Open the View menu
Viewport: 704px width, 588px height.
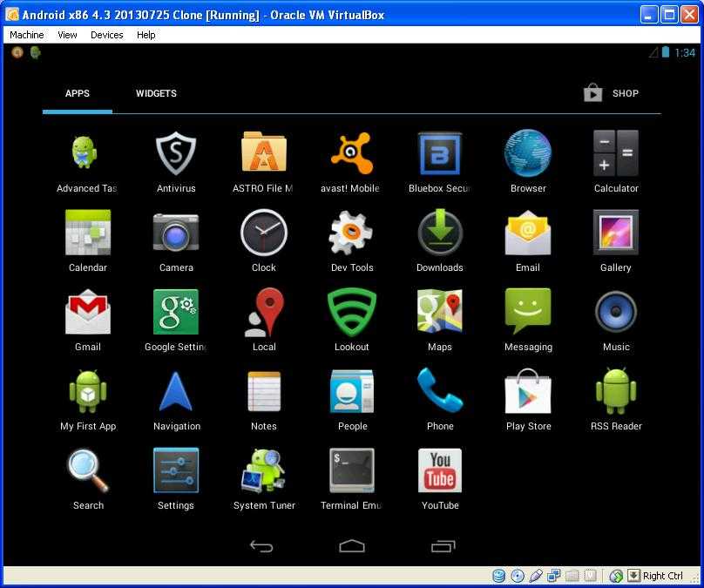click(x=67, y=35)
